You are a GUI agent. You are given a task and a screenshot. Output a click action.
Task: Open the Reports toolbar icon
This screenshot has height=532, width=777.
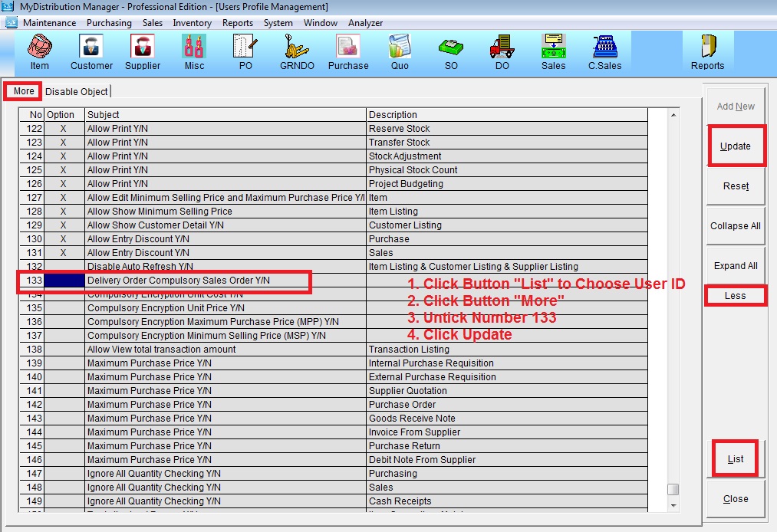(x=707, y=52)
